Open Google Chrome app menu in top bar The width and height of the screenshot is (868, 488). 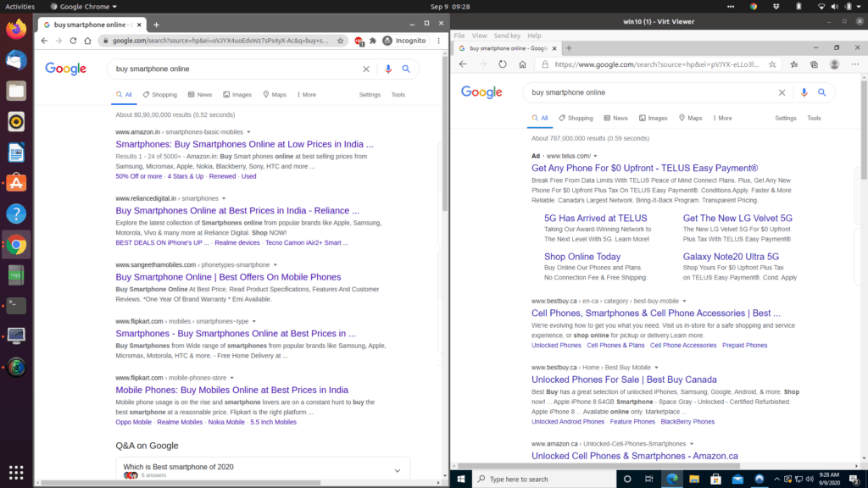click(x=84, y=7)
